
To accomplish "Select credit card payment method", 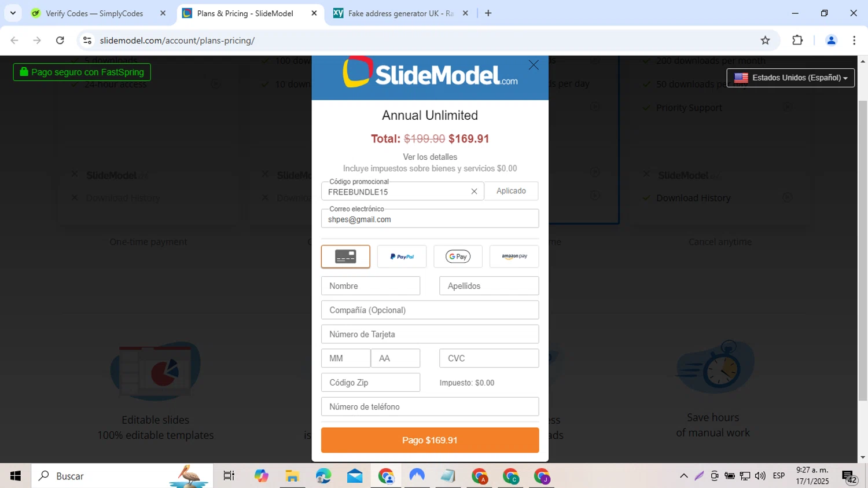I will point(345,256).
